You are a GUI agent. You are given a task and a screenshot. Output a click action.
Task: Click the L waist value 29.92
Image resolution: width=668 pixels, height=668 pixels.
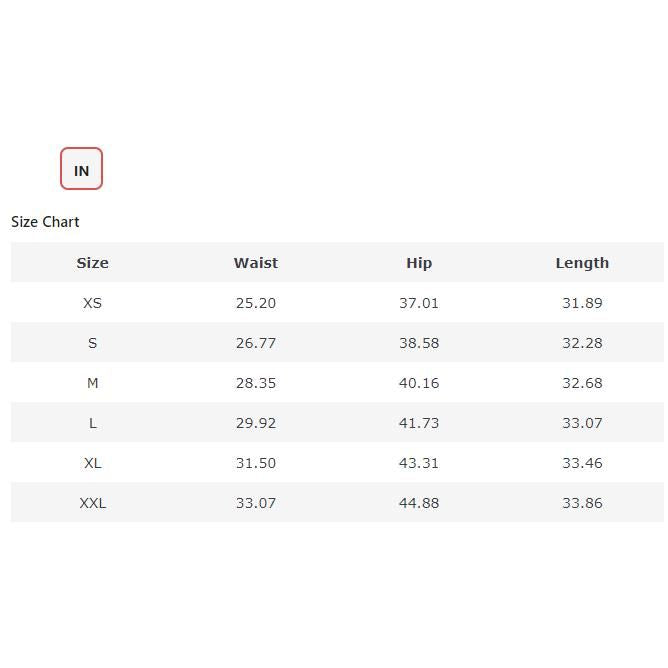tap(256, 423)
